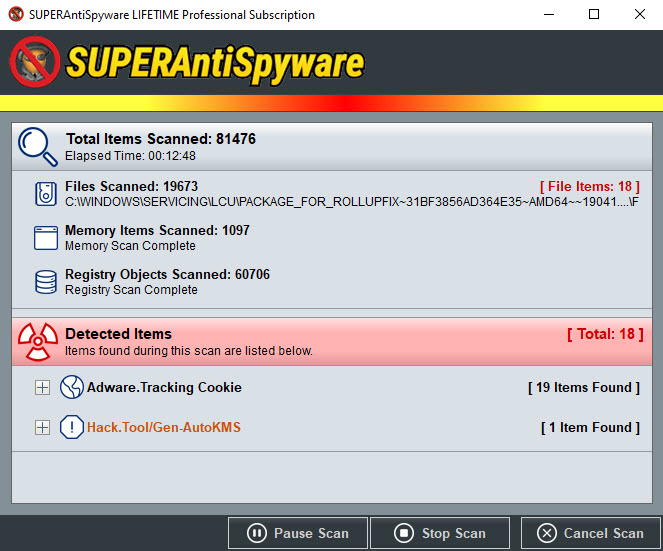The image size is (663, 551).
Task: Click Registry Objects Scanned: 60706 label
Action: point(167,274)
